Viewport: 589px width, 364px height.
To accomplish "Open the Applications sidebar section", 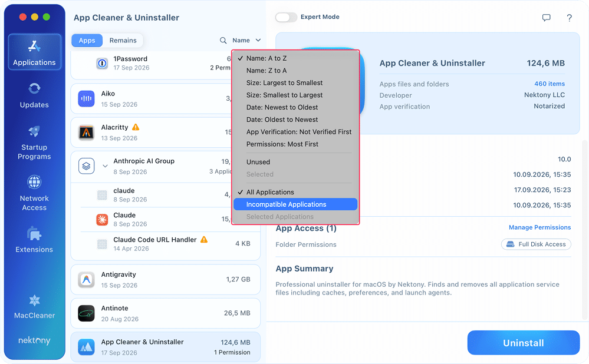I will (x=34, y=52).
